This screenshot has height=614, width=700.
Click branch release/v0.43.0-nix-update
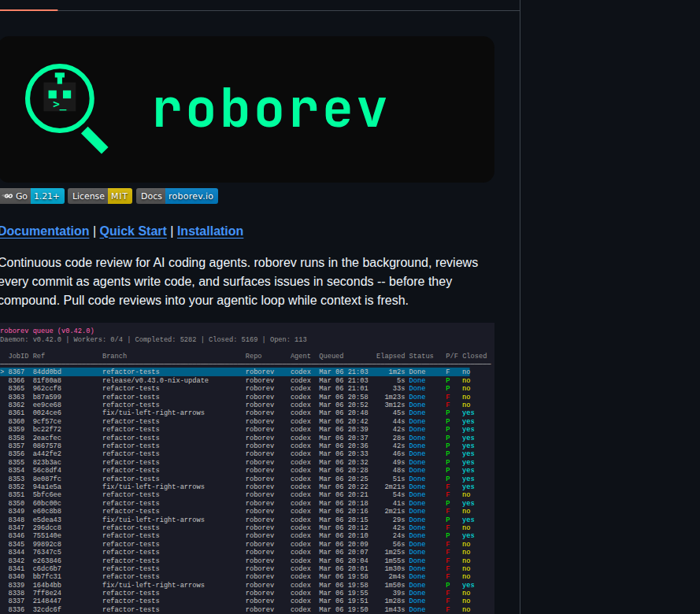click(155, 380)
